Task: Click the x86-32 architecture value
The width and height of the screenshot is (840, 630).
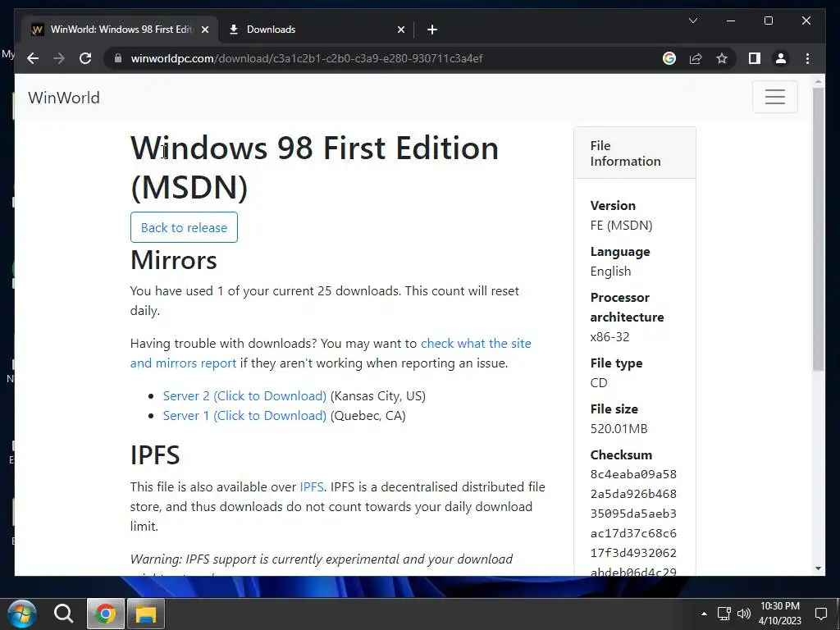Action: (x=610, y=337)
